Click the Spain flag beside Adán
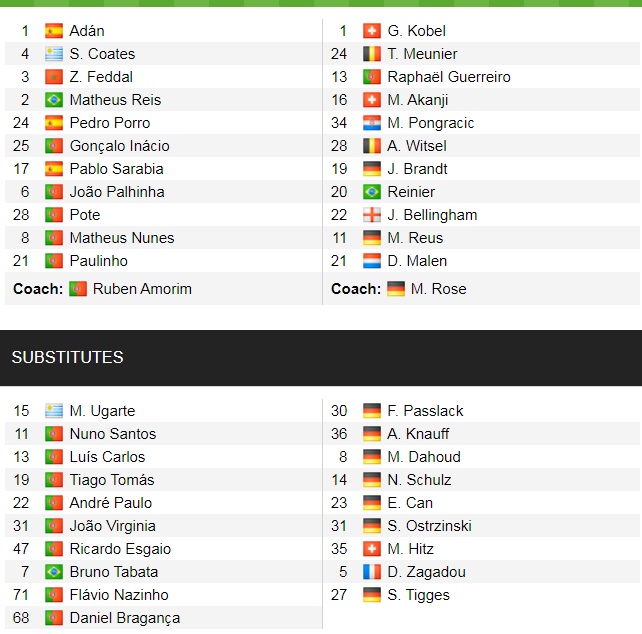This screenshot has width=642, height=634. click(x=54, y=31)
